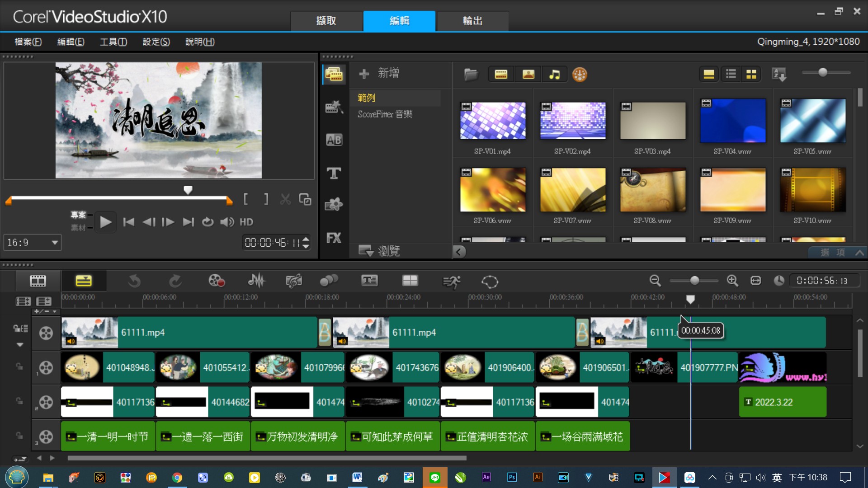Image resolution: width=868 pixels, height=488 pixels.
Task: Go to preview start (Home)
Action: point(128,222)
